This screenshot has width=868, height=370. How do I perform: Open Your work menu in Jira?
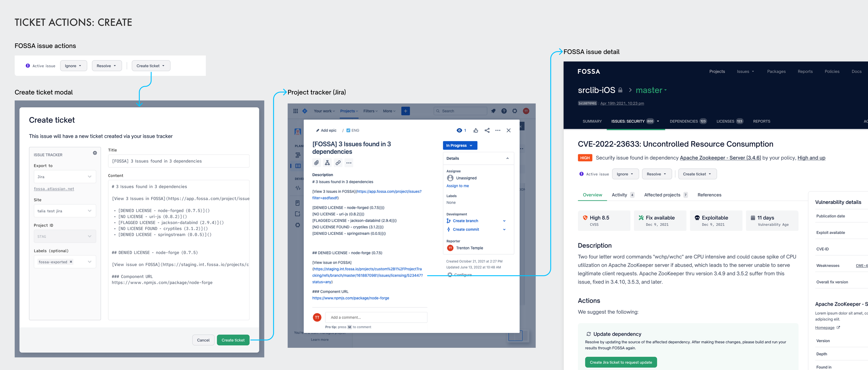[x=324, y=111]
